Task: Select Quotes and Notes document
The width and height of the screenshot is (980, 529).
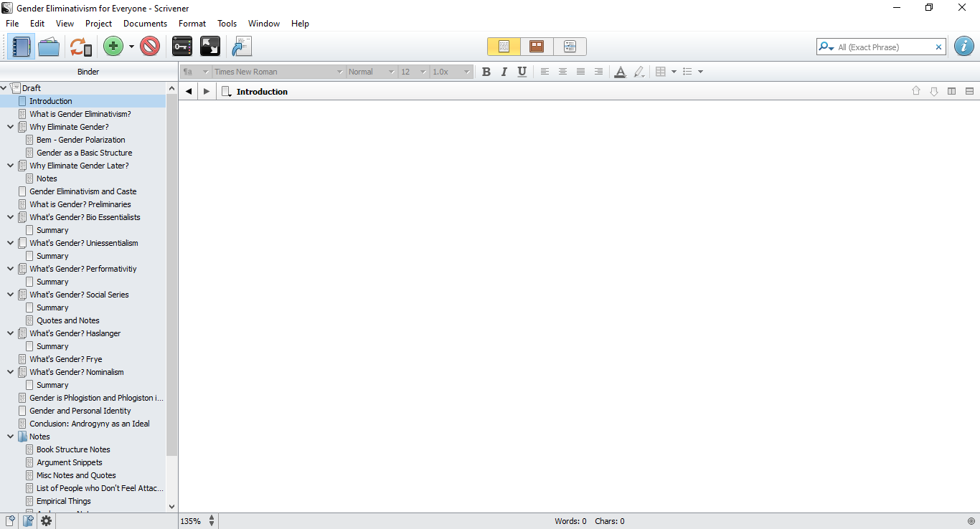Action: tap(67, 320)
